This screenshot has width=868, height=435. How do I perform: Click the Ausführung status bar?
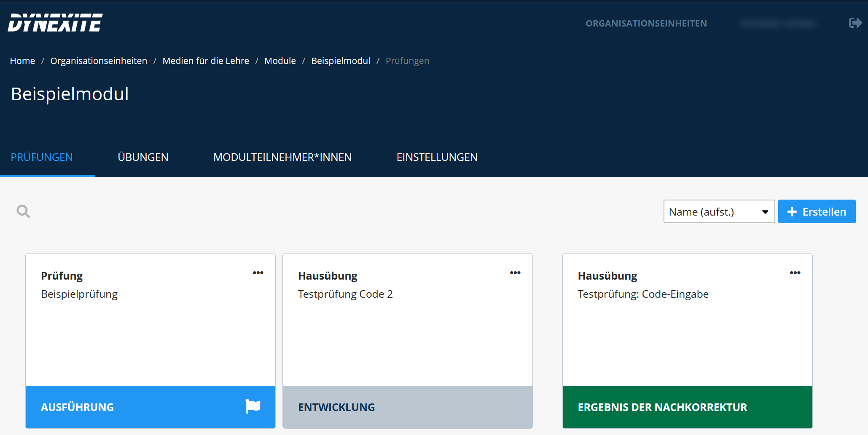pyautogui.click(x=150, y=407)
